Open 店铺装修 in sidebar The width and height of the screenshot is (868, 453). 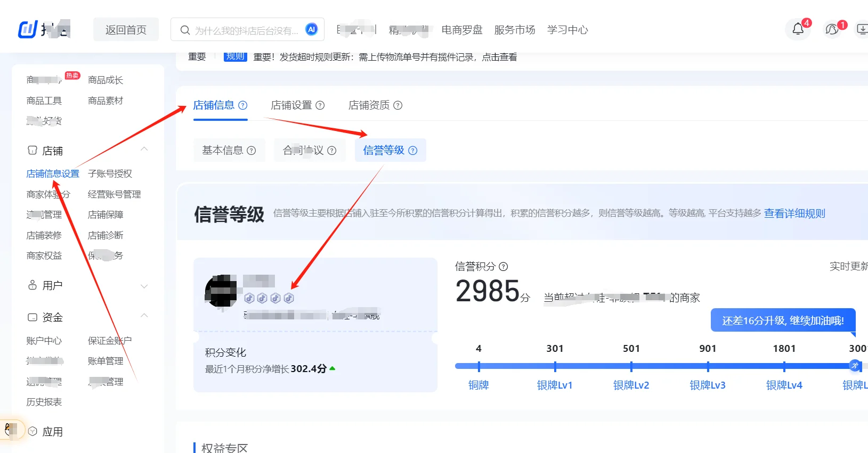[x=44, y=235]
